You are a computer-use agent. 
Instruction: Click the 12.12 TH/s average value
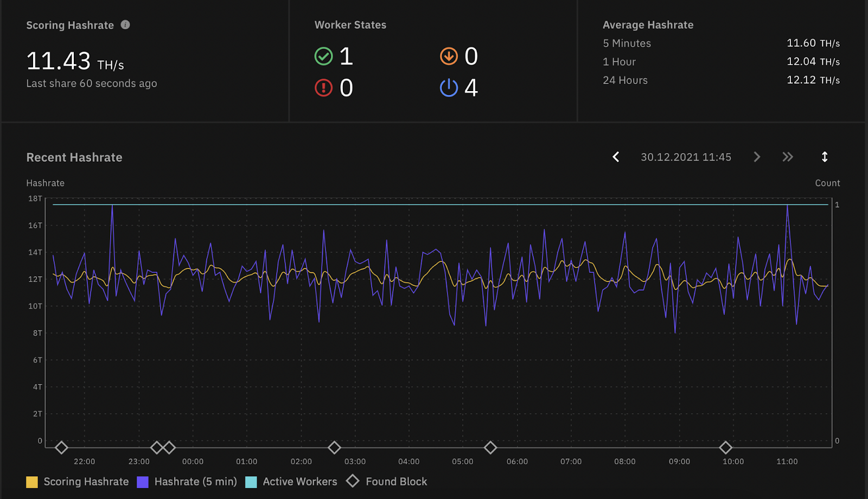tap(813, 80)
